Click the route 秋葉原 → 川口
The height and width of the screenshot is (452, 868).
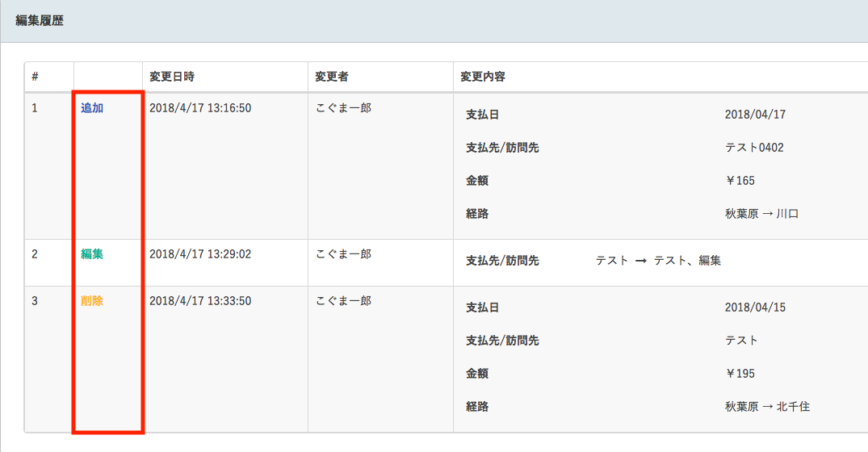pos(761,214)
